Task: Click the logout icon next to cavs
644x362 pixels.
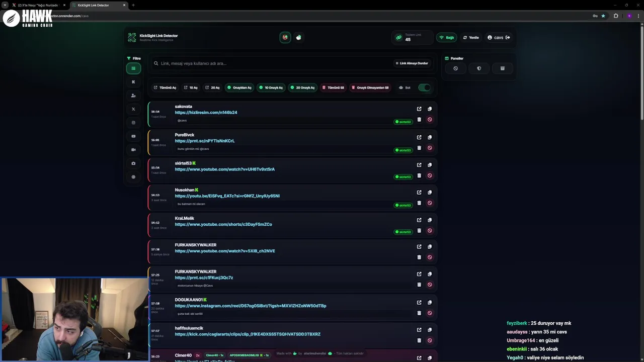Action: (x=508, y=37)
